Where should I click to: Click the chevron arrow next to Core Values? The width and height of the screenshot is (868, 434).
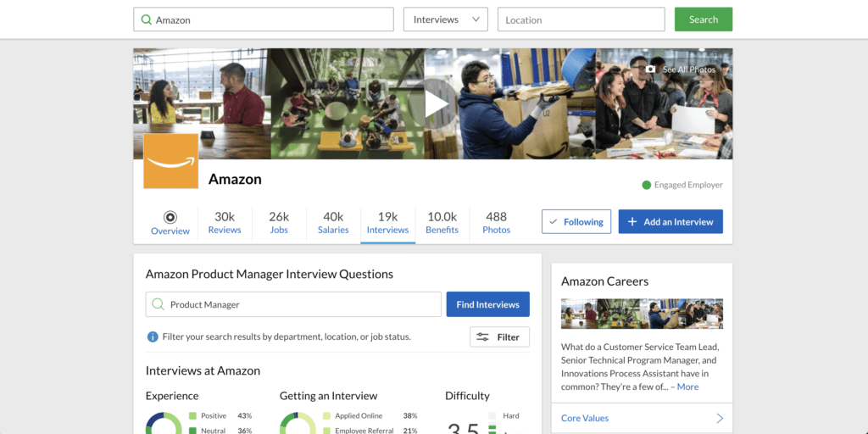720,418
